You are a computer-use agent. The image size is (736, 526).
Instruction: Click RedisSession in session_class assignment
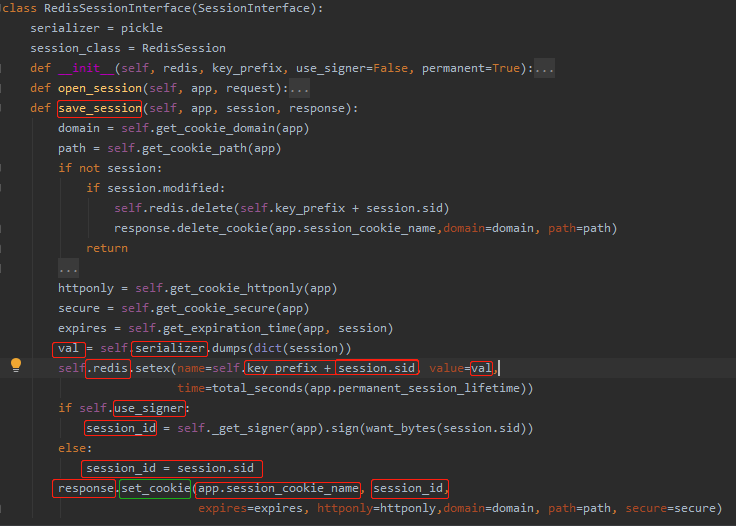tap(184, 48)
